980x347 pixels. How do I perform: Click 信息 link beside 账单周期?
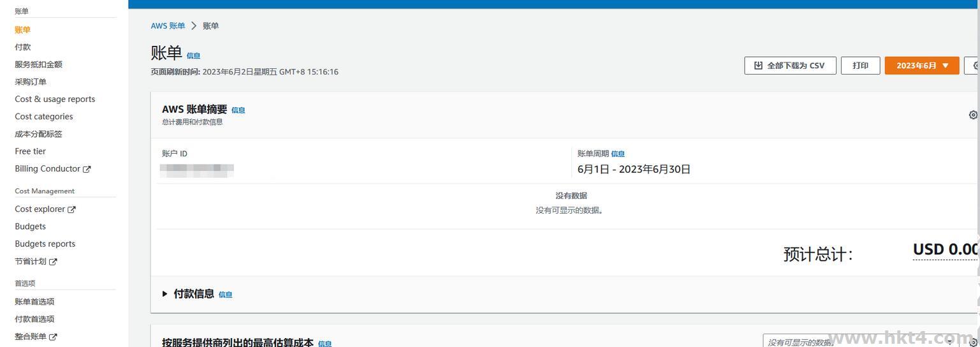618,154
